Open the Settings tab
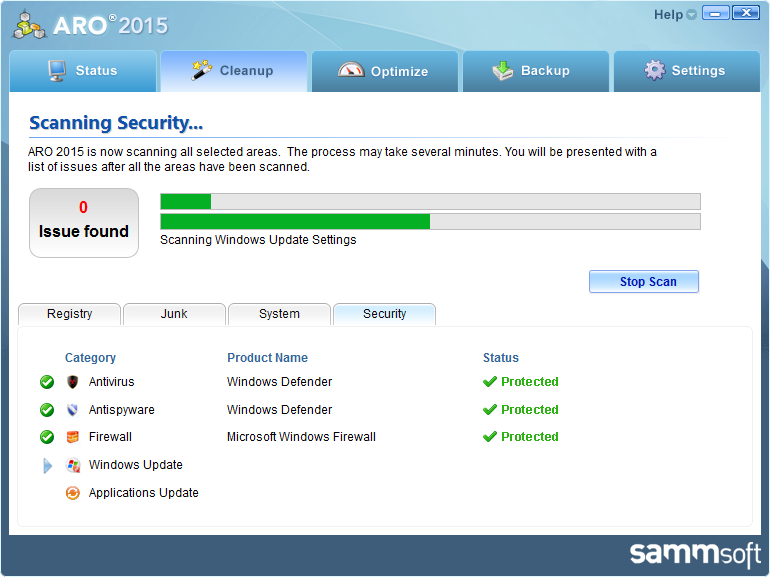 click(686, 71)
